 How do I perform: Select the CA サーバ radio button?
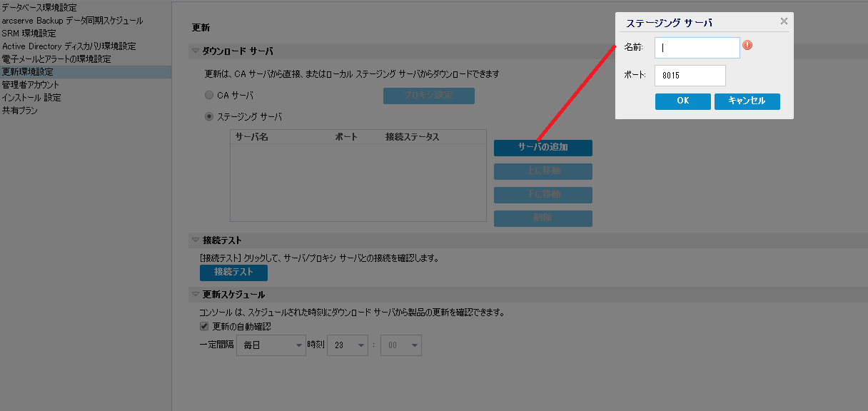209,95
